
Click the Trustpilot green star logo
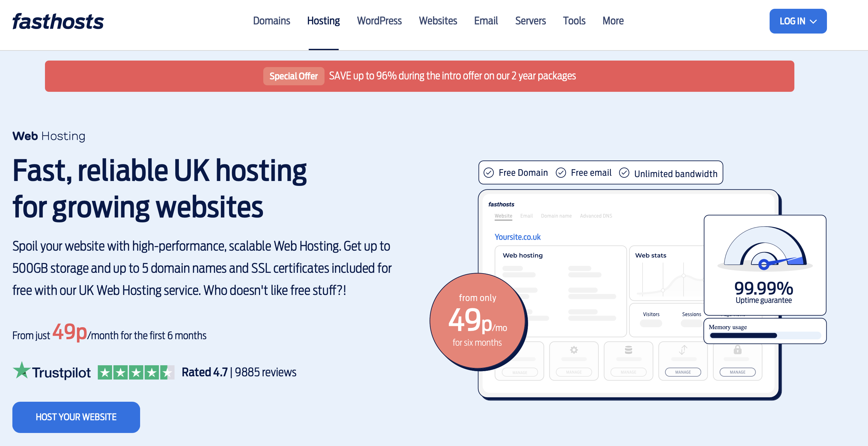(x=21, y=370)
